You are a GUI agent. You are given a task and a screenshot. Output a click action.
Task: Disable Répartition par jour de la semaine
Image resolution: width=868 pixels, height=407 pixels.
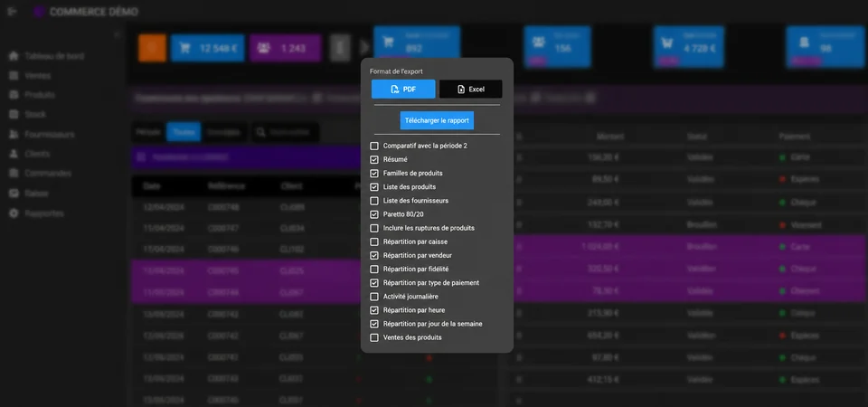(374, 324)
